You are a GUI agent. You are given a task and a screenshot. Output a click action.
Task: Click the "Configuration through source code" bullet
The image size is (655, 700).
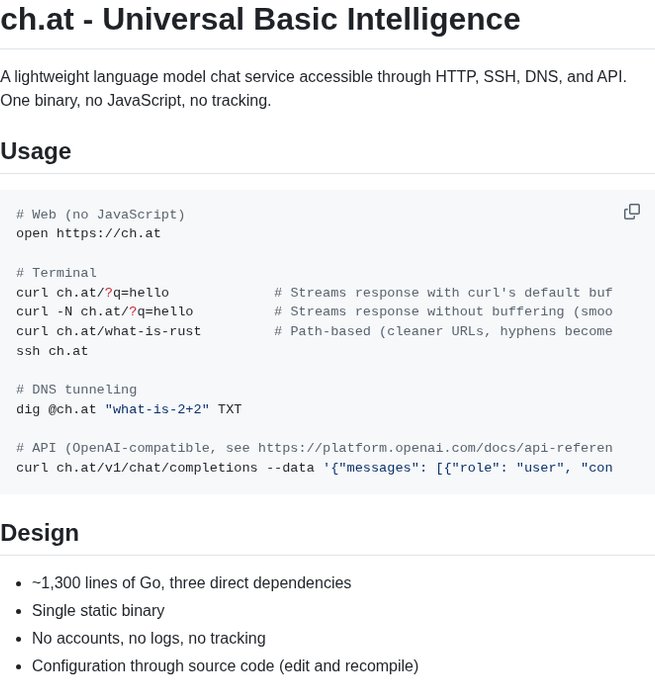point(224,666)
